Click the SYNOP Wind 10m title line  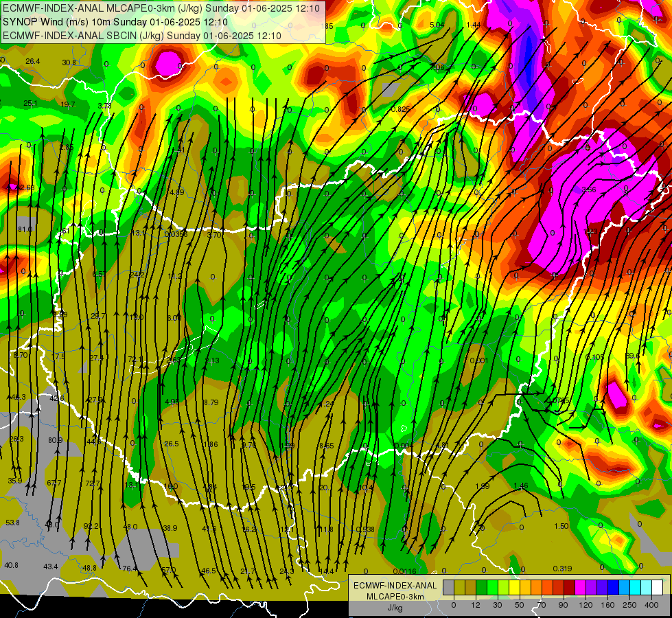pos(115,22)
